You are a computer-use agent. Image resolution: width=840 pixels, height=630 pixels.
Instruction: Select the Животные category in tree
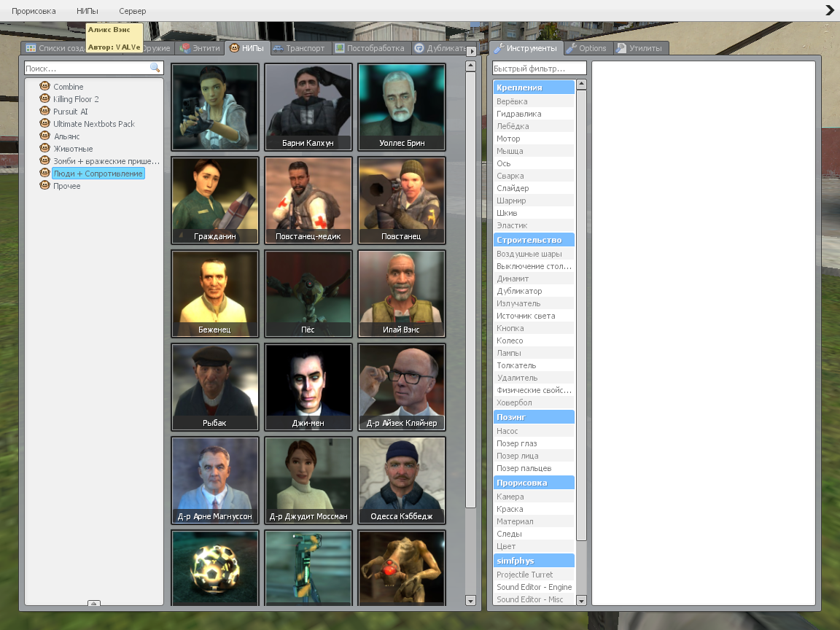pos(73,149)
